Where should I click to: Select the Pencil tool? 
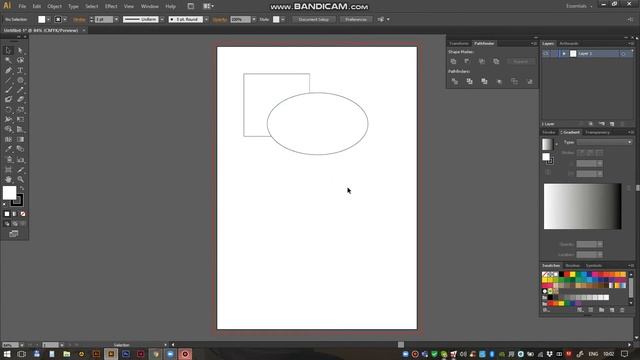coord(20,90)
